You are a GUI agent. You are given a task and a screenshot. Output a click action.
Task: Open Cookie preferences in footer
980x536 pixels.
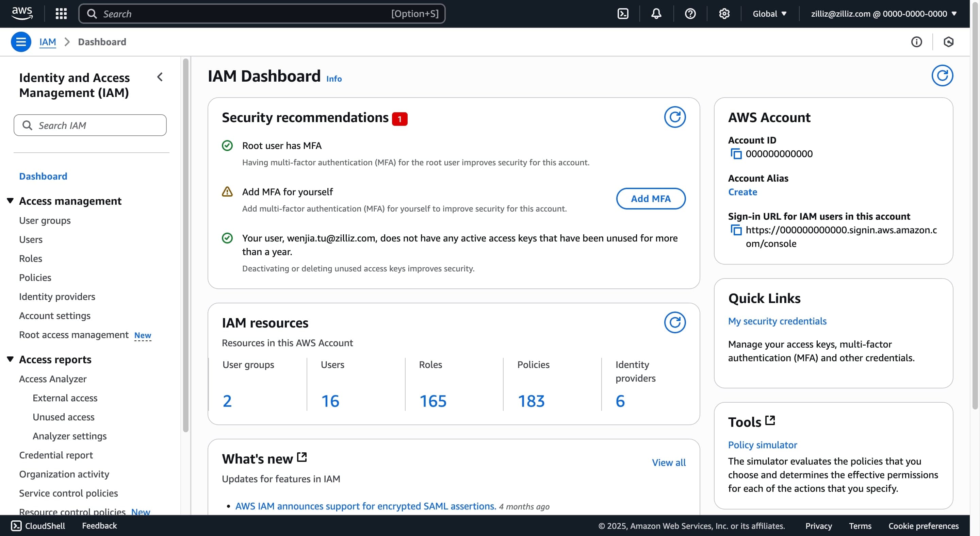(923, 526)
